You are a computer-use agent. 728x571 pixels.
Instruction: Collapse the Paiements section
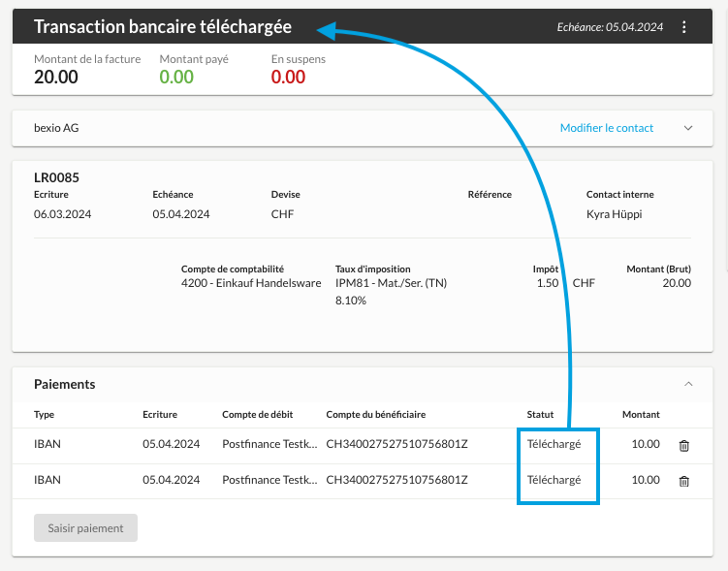tap(688, 384)
